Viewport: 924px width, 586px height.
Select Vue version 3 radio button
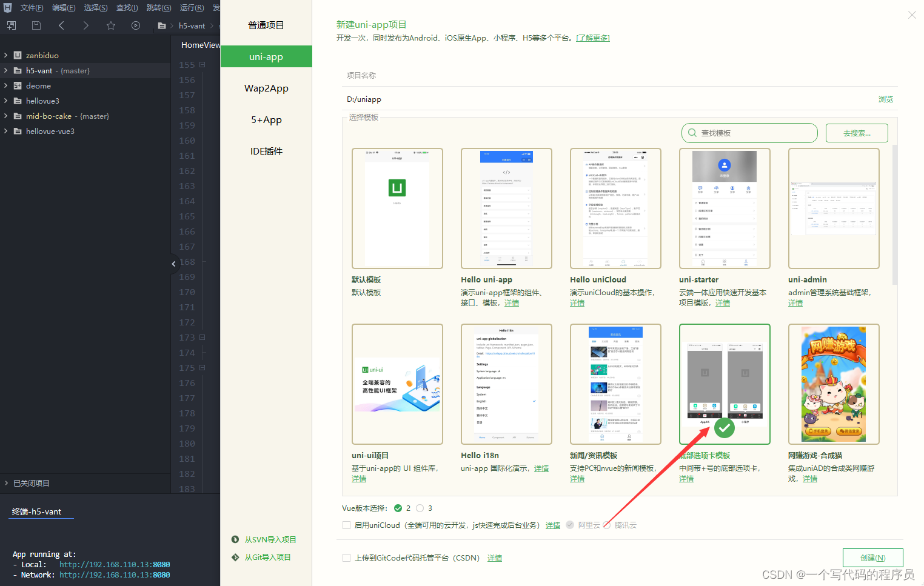click(420, 508)
